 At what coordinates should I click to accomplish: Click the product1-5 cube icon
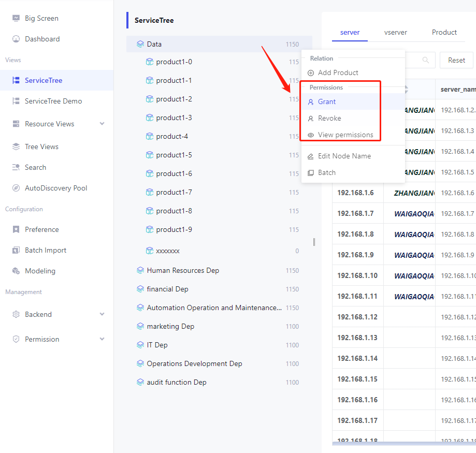[150, 155]
